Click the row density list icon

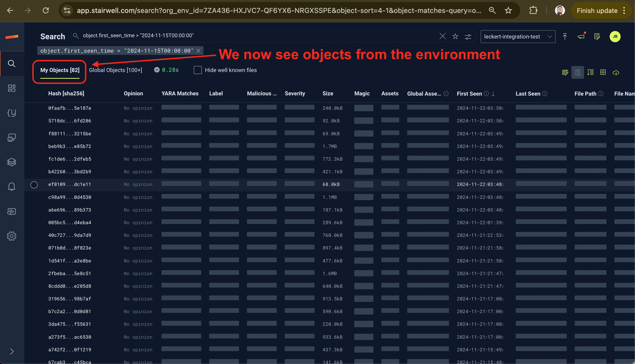(591, 73)
